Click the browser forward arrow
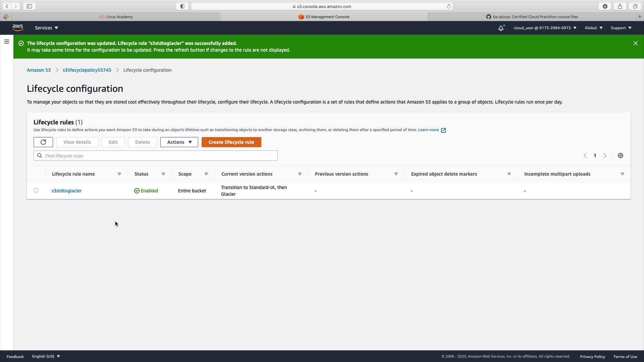Screen dimensions: 644x362 point(16,6)
